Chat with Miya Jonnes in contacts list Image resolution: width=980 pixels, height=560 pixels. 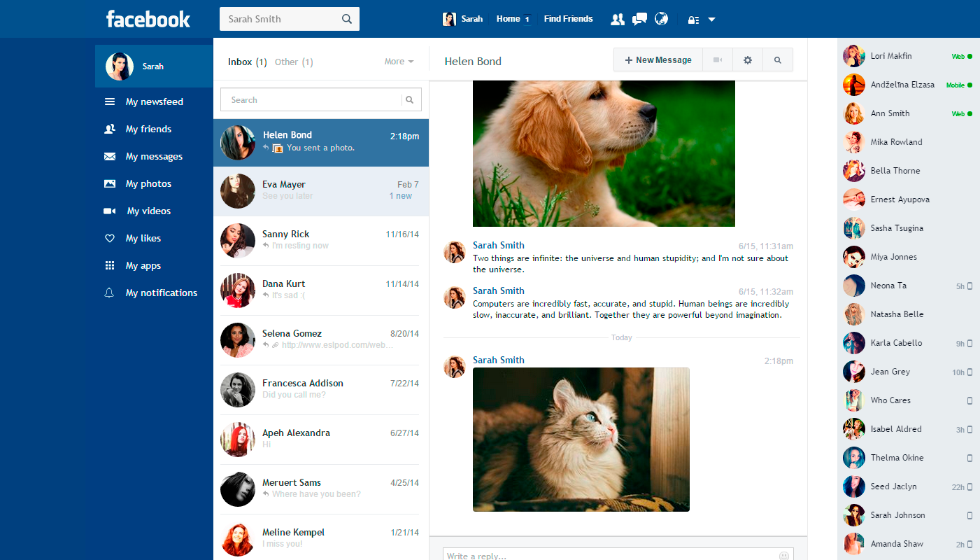pos(907,257)
